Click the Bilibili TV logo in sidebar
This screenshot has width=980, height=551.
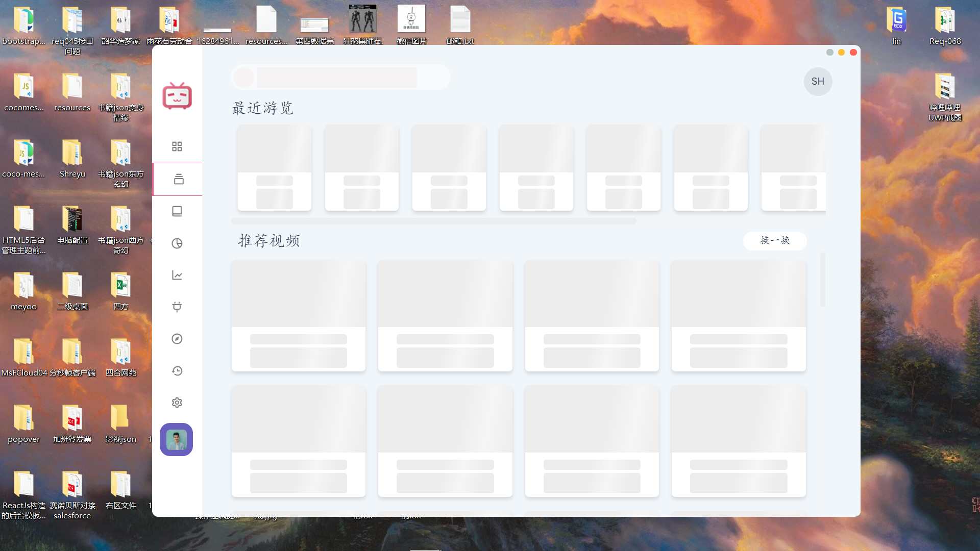click(177, 95)
